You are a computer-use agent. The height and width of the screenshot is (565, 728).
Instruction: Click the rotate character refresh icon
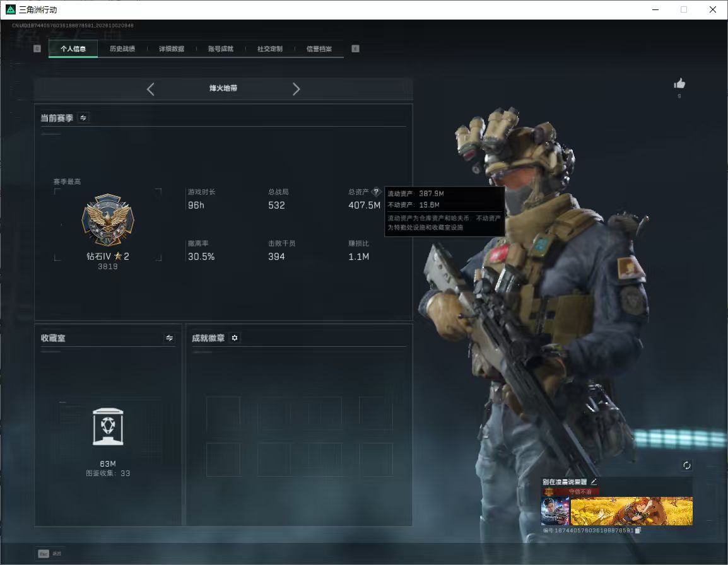tap(686, 465)
